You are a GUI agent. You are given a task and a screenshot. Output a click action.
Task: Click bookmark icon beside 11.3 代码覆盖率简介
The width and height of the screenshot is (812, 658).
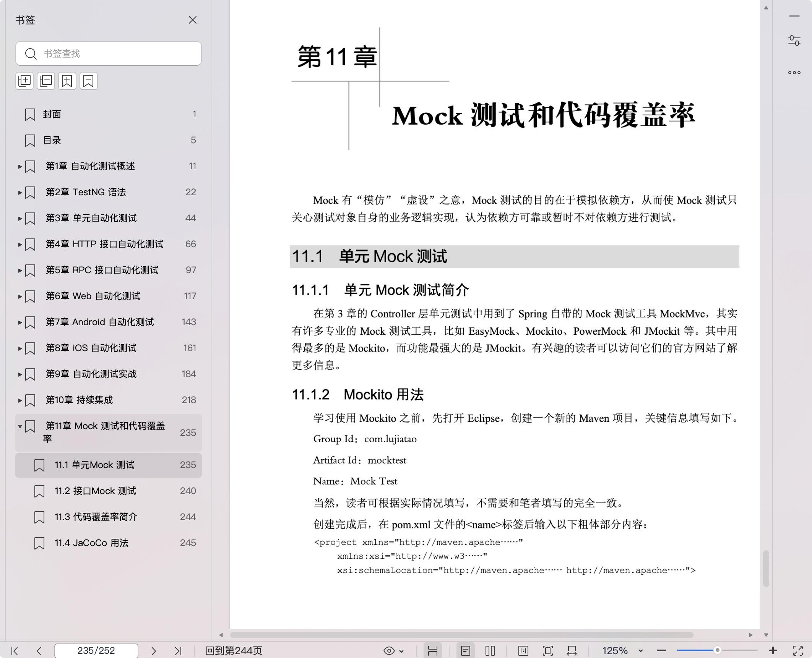click(39, 517)
